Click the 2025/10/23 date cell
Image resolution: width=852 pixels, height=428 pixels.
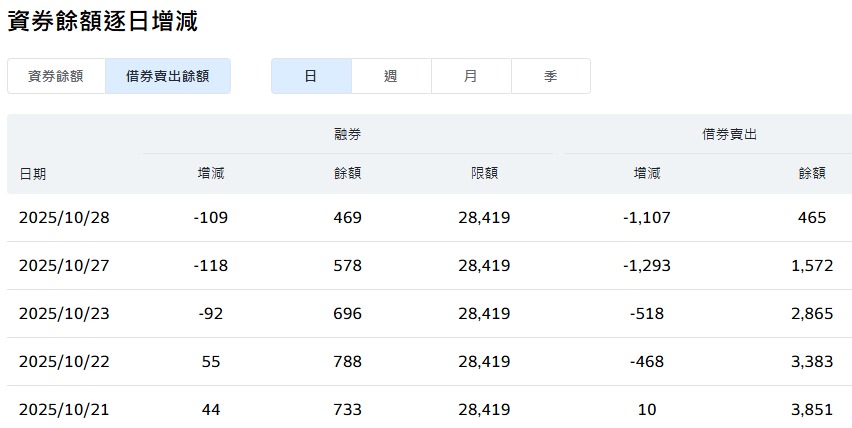tap(64, 314)
